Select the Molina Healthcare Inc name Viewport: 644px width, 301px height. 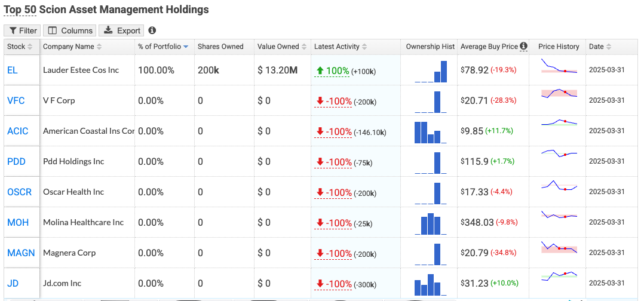pos(84,222)
